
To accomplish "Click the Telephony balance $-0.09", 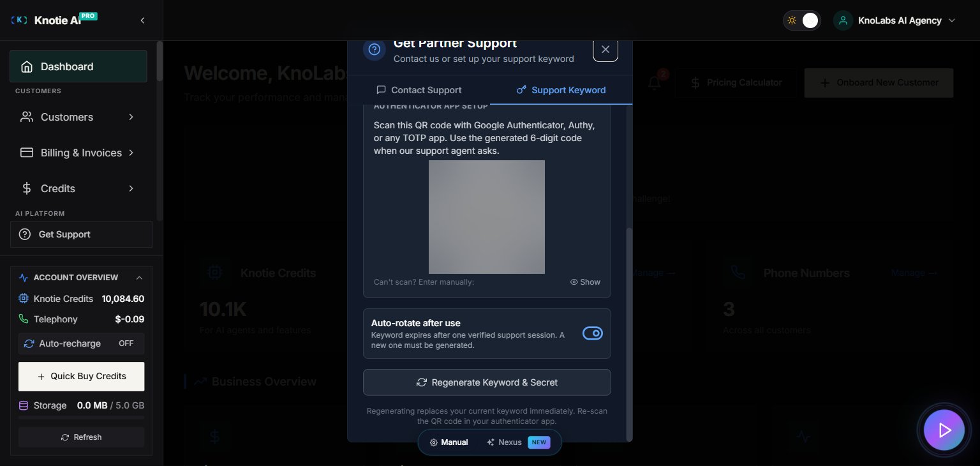I will (130, 319).
